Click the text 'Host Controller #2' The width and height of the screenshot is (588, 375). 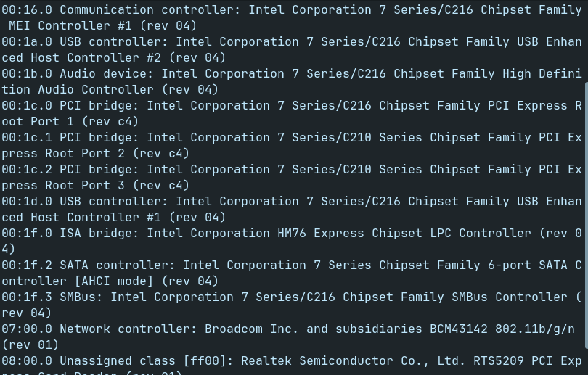point(96,58)
